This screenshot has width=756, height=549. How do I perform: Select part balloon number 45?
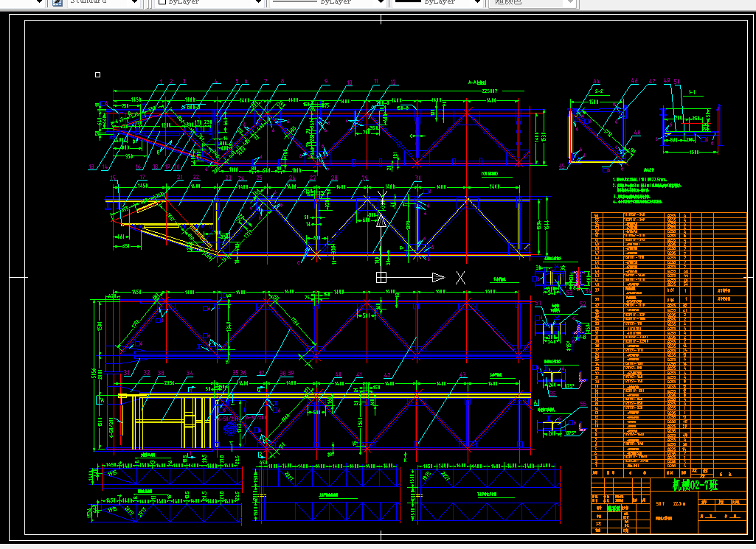tap(562, 166)
